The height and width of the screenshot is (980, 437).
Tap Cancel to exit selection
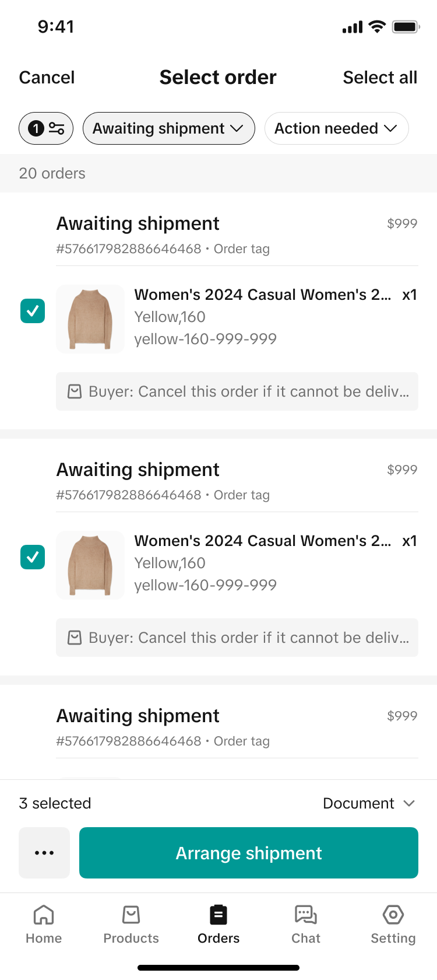coord(47,78)
